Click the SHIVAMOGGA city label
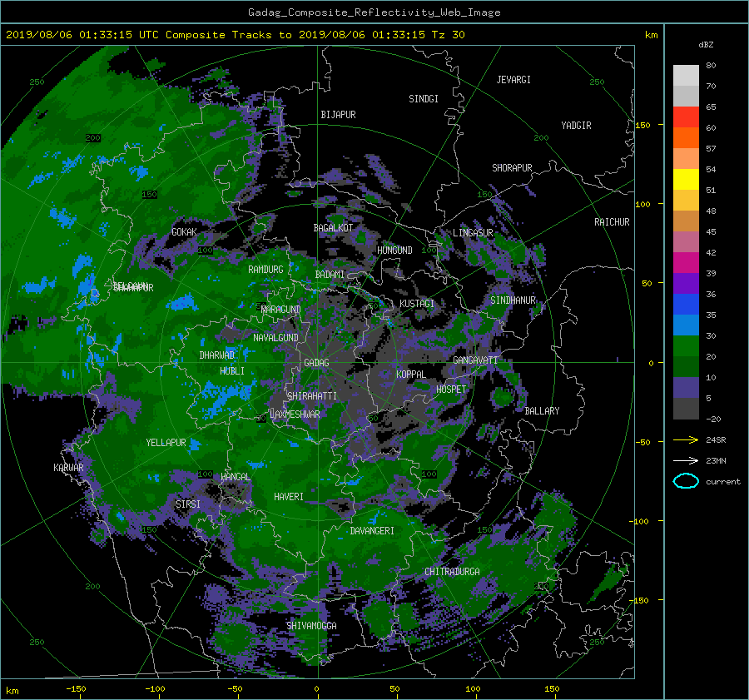749x700 pixels. coord(311,626)
